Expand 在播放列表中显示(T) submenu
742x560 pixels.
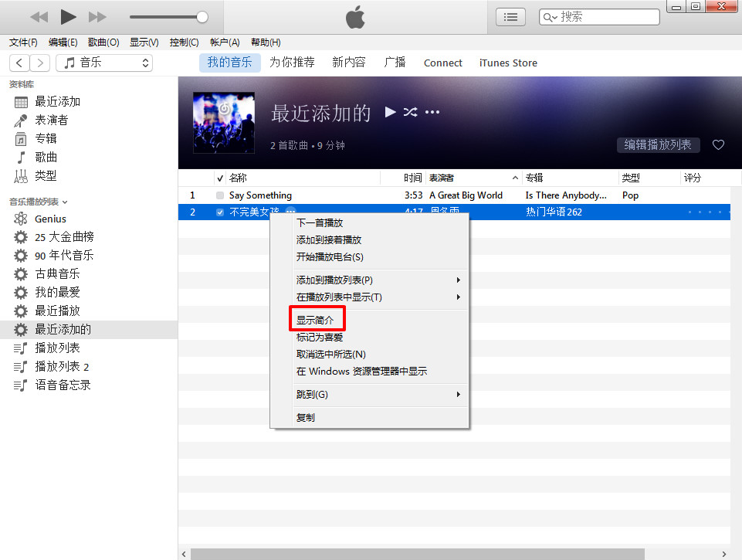click(370, 297)
